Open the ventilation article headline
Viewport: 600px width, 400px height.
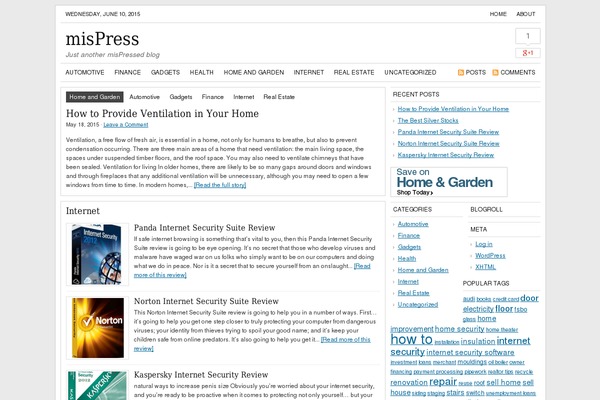point(162,113)
